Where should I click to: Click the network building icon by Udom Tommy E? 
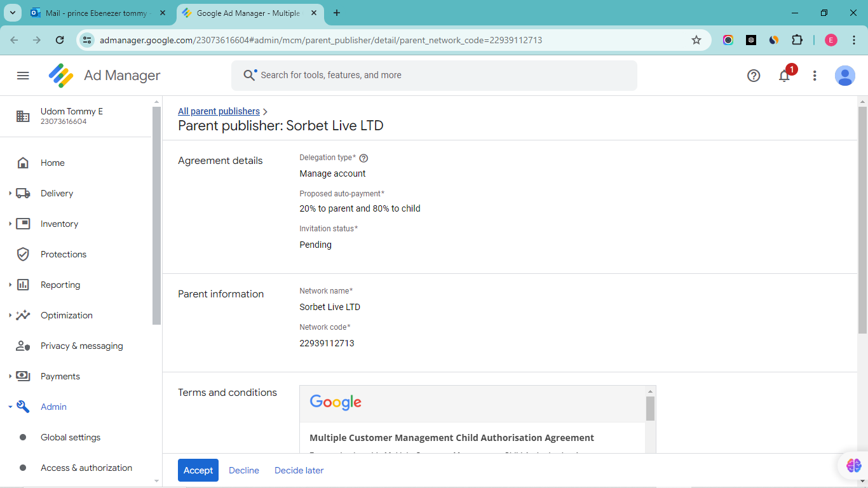(23, 116)
